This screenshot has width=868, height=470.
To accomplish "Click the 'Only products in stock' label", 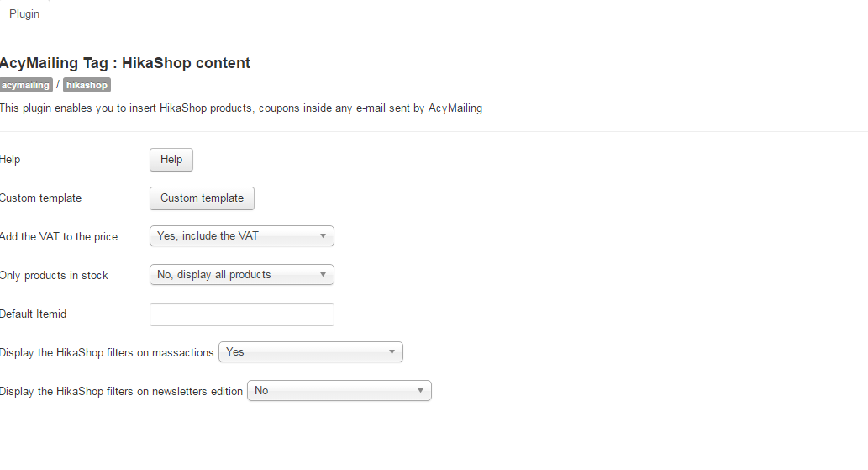I will click(x=54, y=276).
